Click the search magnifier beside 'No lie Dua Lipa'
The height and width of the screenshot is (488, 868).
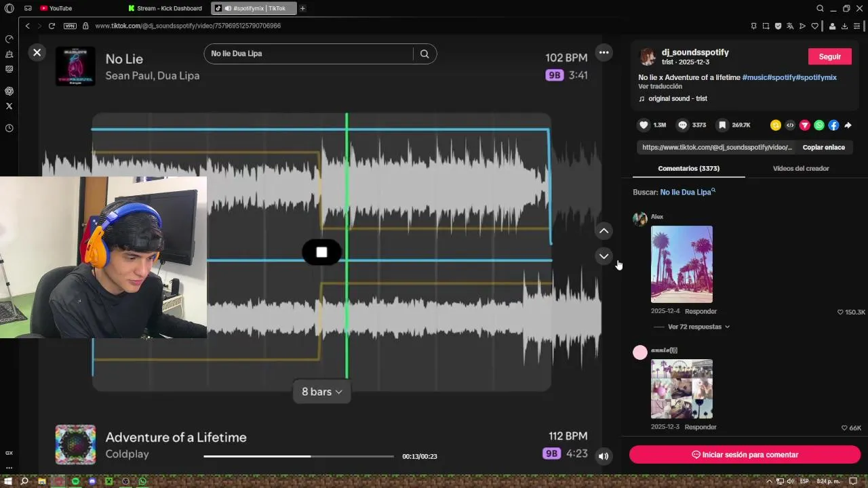tap(425, 54)
